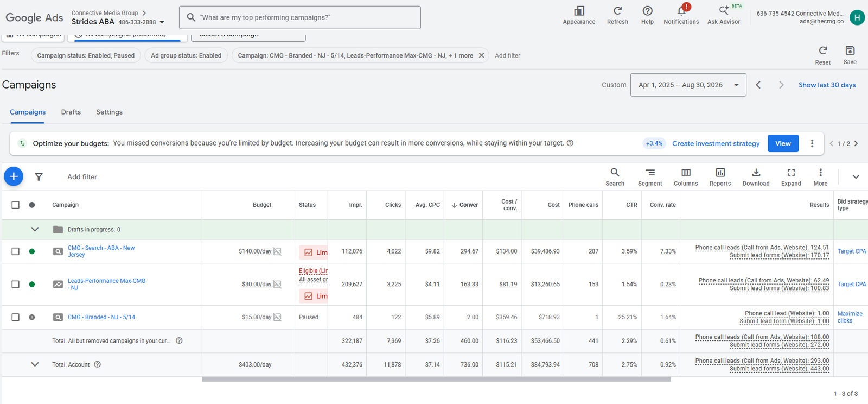
Task: Open recommendation three-dot menu
Action: click(812, 143)
